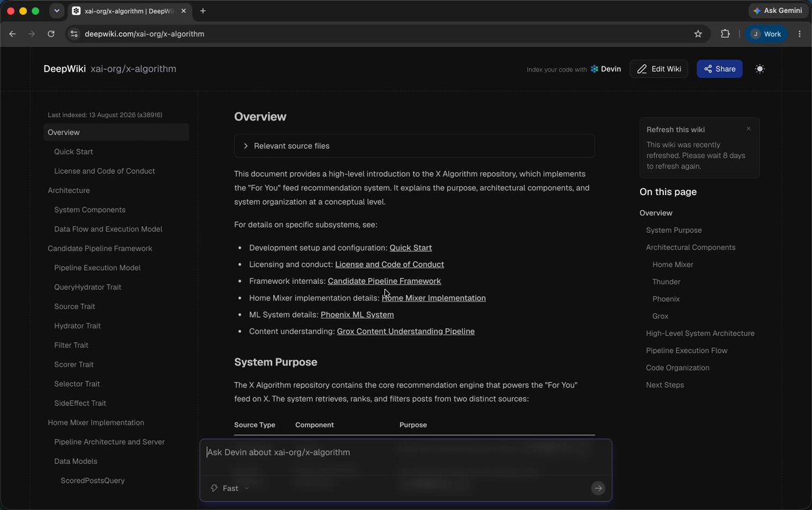This screenshot has height=510, width=812.
Task: Open Scorer Trait
Action: tap(74, 364)
